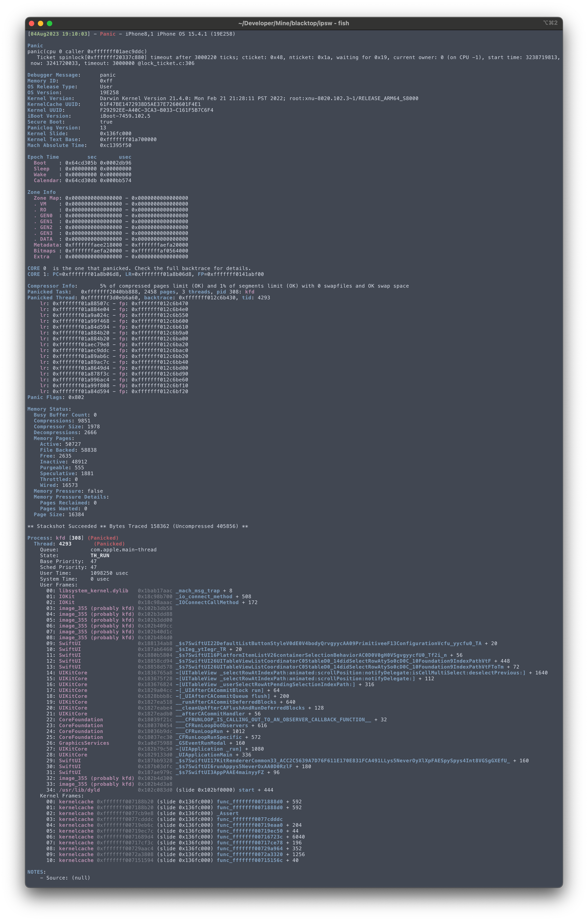Viewport: 588px width, 921px height.
Task: Click the 'Compressor Info:' label
Action: (52, 286)
